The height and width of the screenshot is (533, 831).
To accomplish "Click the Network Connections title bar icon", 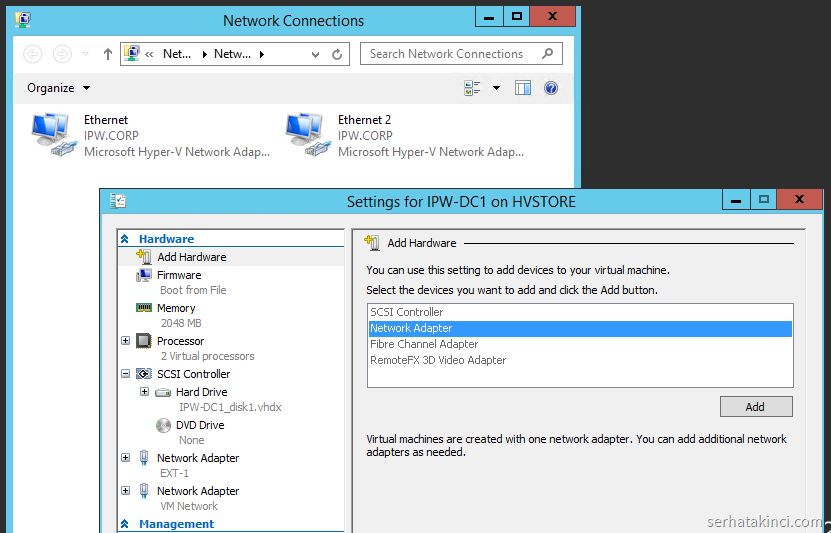I will coord(23,20).
